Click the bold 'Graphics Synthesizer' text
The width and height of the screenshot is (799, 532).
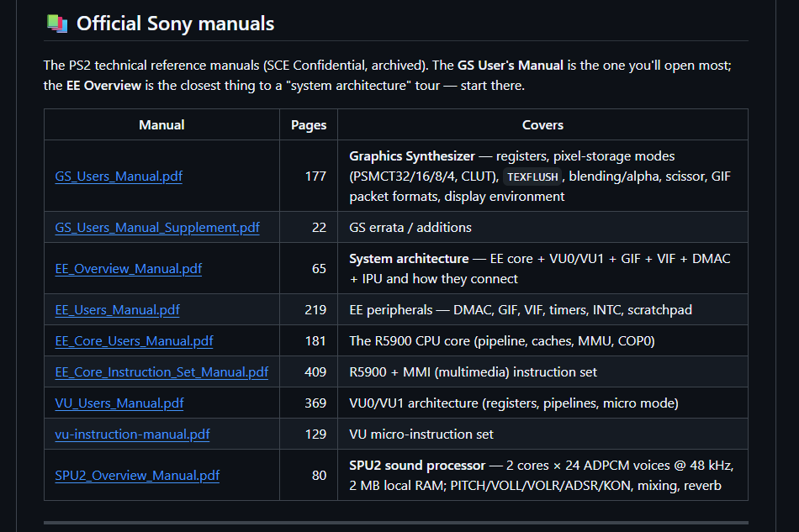click(x=412, y=155)
